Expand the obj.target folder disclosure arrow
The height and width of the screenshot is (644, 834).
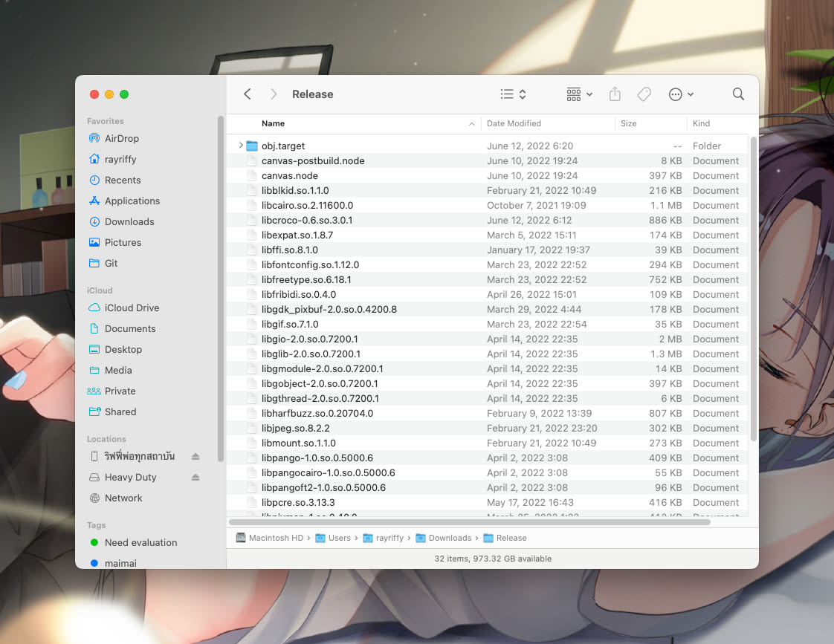coord(240,145)
